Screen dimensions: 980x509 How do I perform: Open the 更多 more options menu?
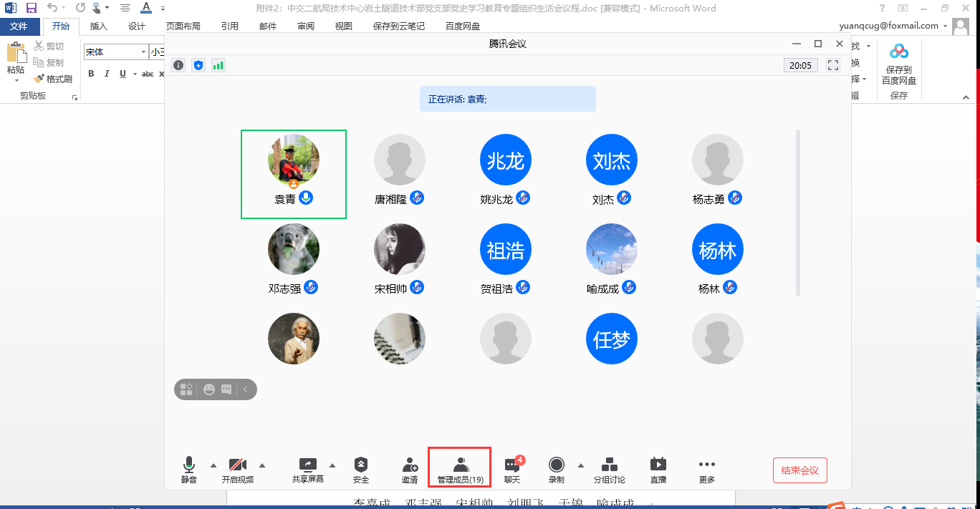706,470
